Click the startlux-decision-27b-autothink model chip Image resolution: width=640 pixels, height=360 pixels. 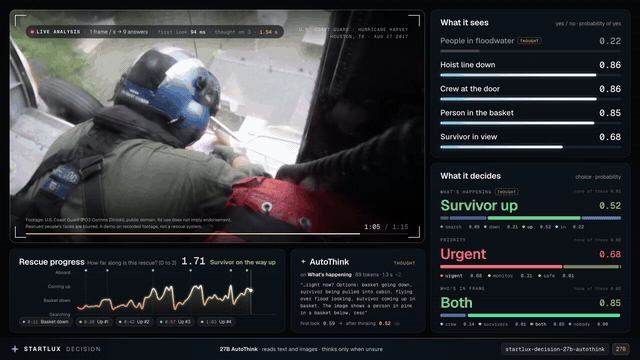[555, 349]
